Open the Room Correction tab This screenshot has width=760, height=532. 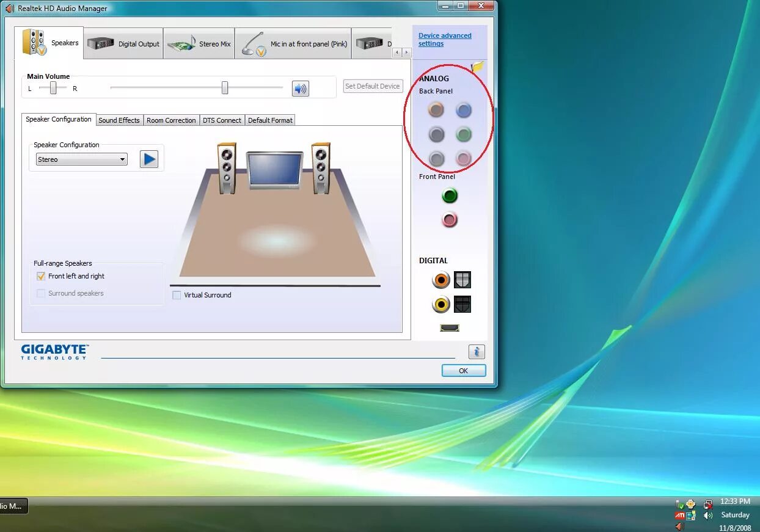[x=171, y=120]
